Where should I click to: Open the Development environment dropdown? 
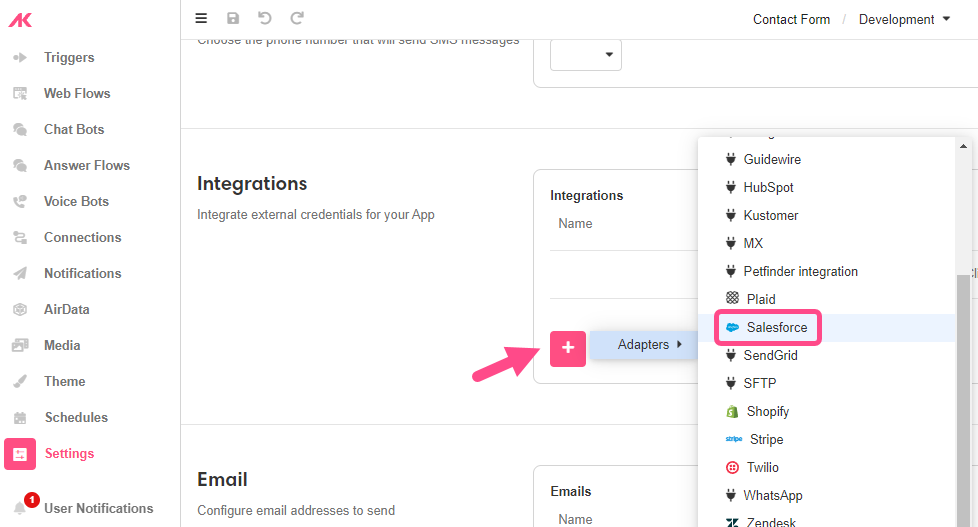tap(904, 19)
